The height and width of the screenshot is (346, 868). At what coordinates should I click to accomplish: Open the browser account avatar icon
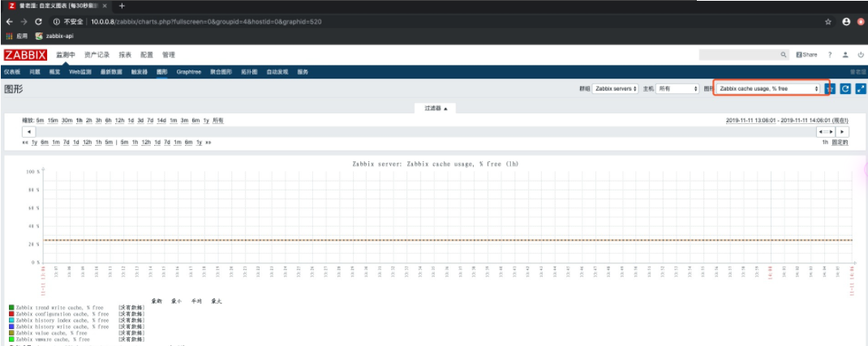coord(846,22)
